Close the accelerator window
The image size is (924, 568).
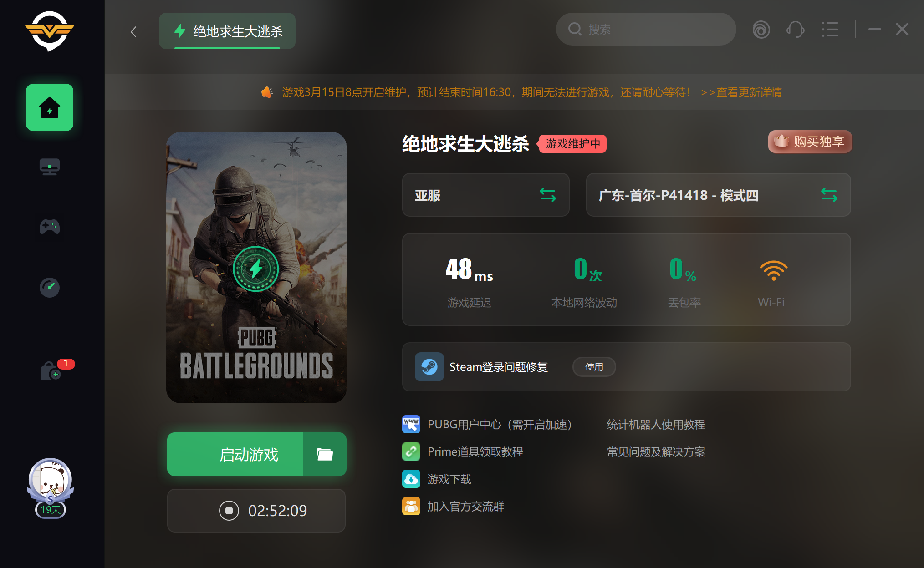click(x=902, y=30)
